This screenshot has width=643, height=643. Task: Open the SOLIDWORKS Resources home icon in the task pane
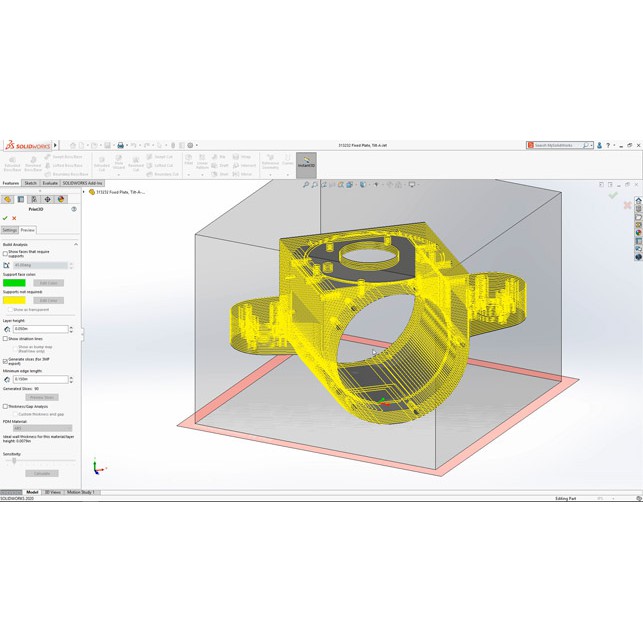click(639, 200)
